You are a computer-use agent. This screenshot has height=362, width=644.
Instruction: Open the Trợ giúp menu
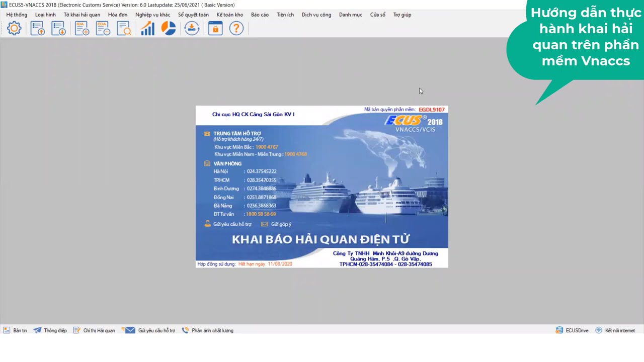[x=402, y=15]
